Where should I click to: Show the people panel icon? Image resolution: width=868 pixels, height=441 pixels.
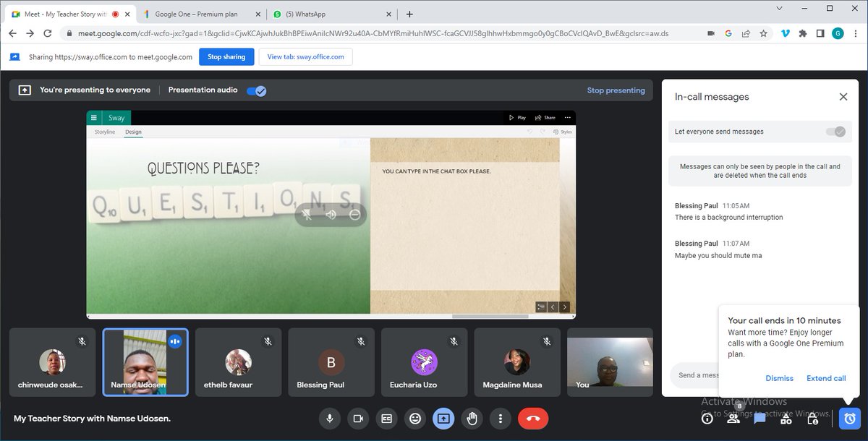point(733,418)
